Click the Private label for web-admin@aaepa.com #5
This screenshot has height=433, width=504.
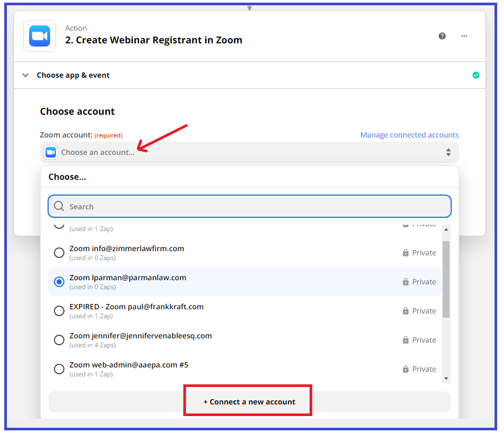click(424, 369)
